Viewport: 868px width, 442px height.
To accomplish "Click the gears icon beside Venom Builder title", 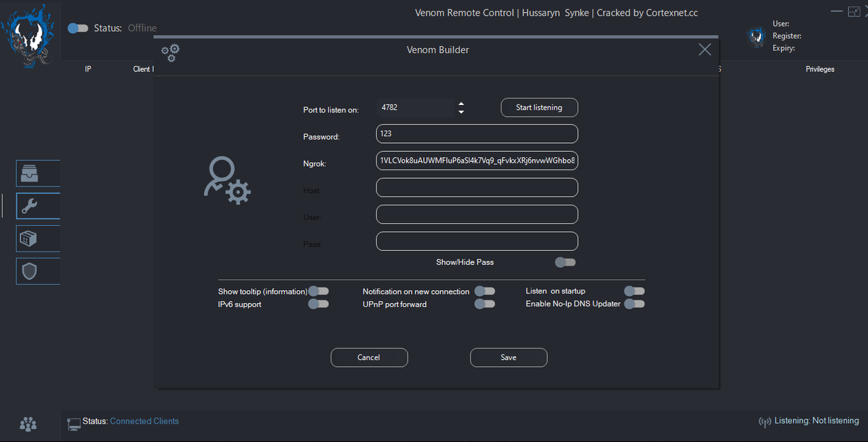I will point(170,52).
